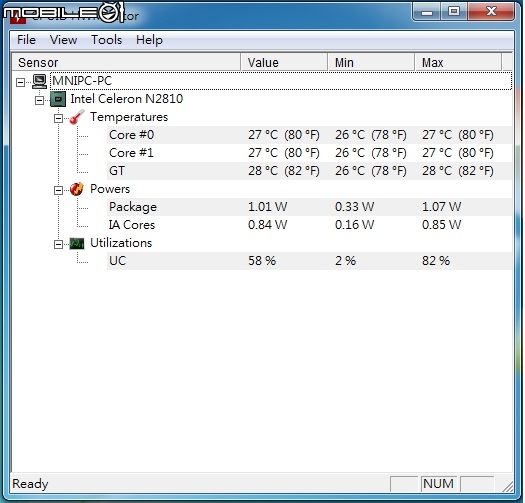Select the UC utilization row
525x503 pixels.
[x=309, y=261]
